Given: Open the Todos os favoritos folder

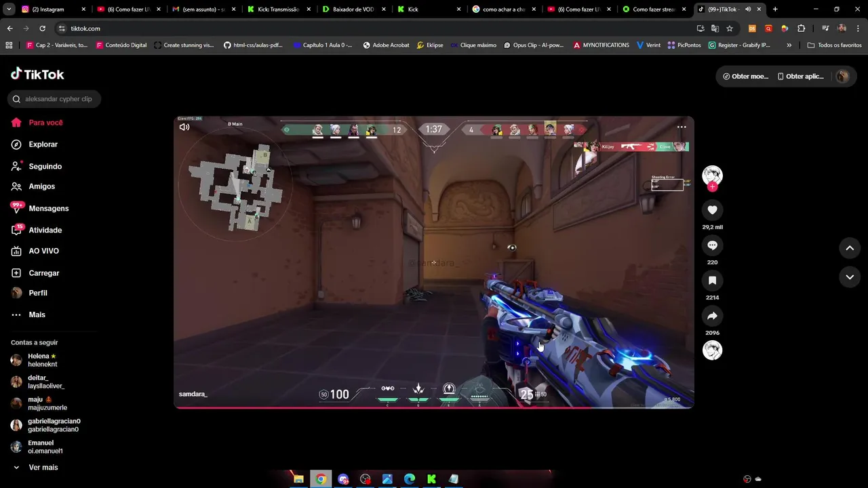Looking at the screenshot, I should tap(835, 45).
